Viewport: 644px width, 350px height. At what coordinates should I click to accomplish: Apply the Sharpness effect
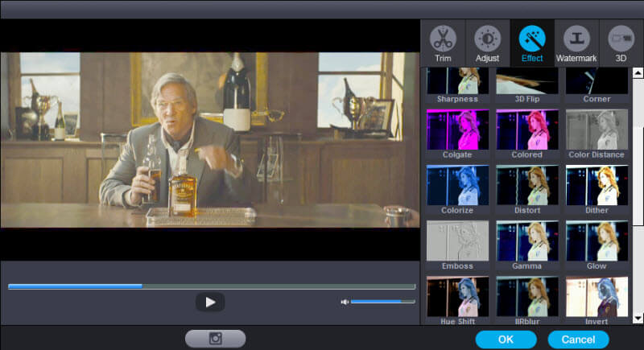pos(457,85)
